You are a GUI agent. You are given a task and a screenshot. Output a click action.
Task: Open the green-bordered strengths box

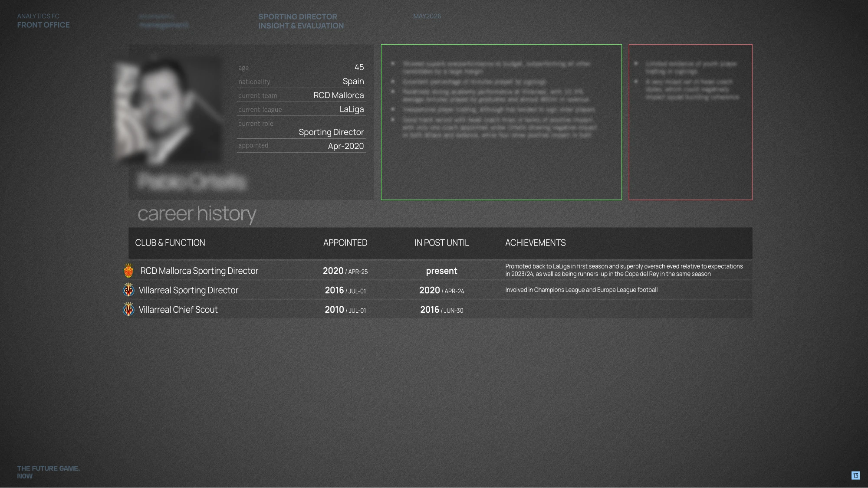(501, 122)
